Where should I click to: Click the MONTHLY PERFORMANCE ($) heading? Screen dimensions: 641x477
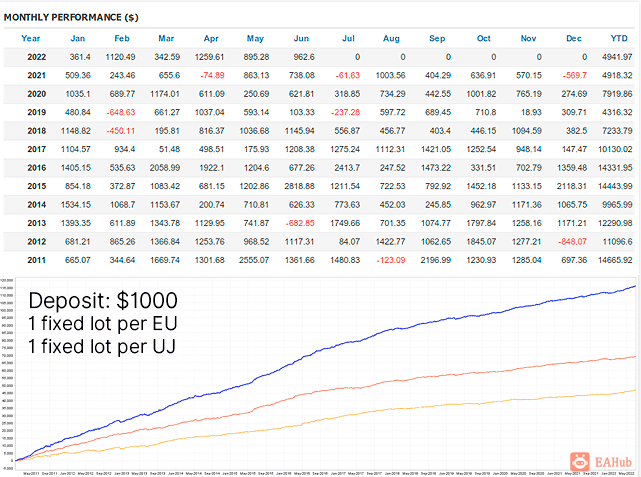pyautogui.click(x=71, y=17)
